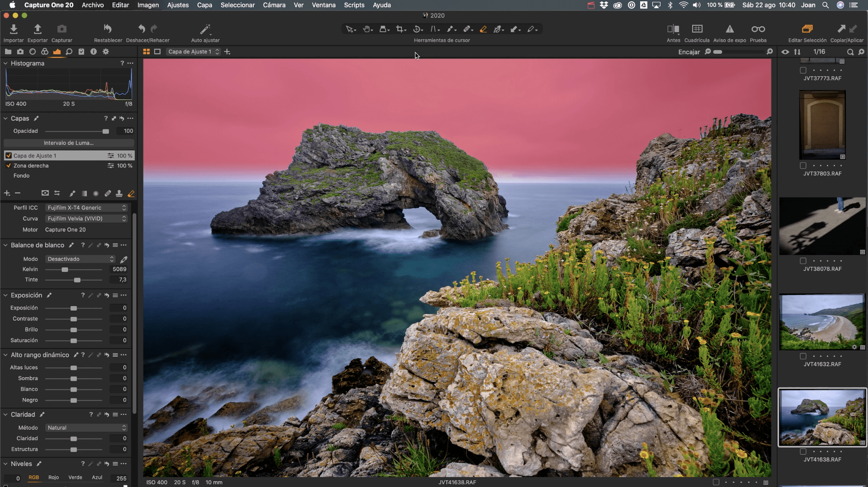Screen dimensions: 868x487
Task: Select the crop cursor tool
Action: pos(400,29)
